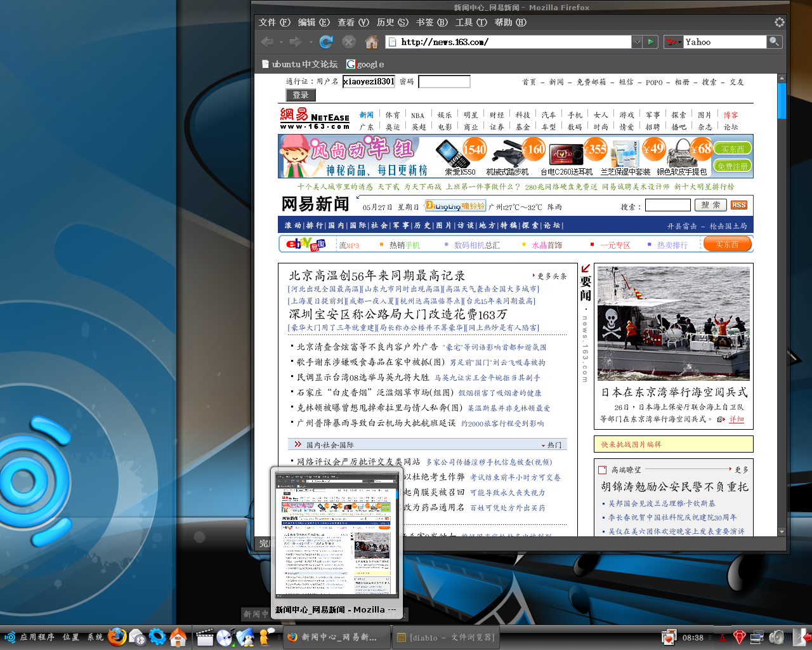Image resolution: width=812 pixels, height=650 pixels.
Task: Click the eBay logo in the ad bar
Action: pyautogui.click(x=304, y=244)
